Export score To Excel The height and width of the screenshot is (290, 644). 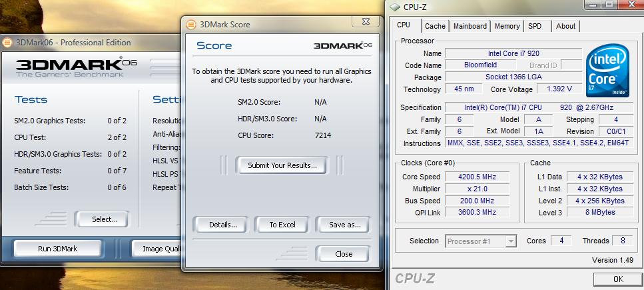coord(282,225)
